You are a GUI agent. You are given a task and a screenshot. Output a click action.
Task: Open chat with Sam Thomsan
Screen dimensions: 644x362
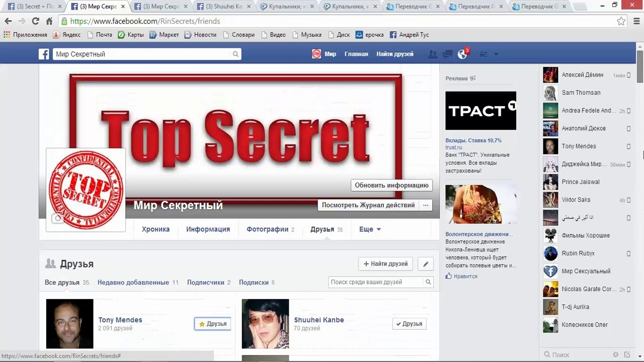coord(587,93)
